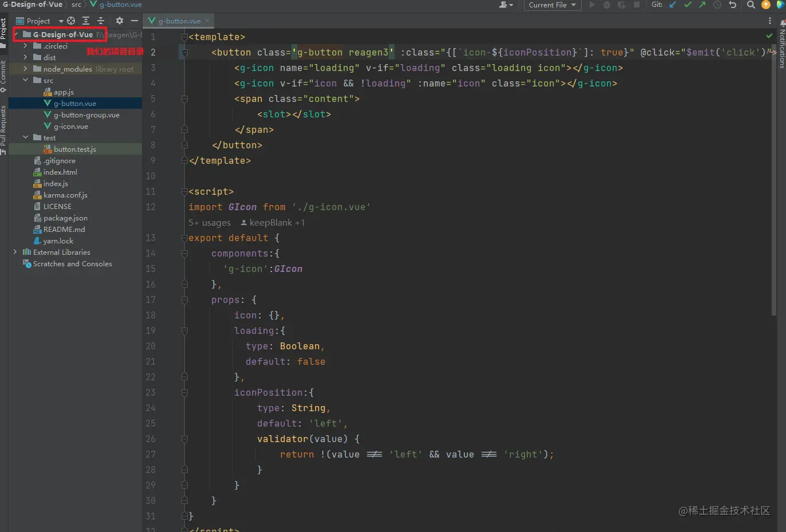Collapse the template block at line 1
786x532 pixels.
tap(184, 37)
